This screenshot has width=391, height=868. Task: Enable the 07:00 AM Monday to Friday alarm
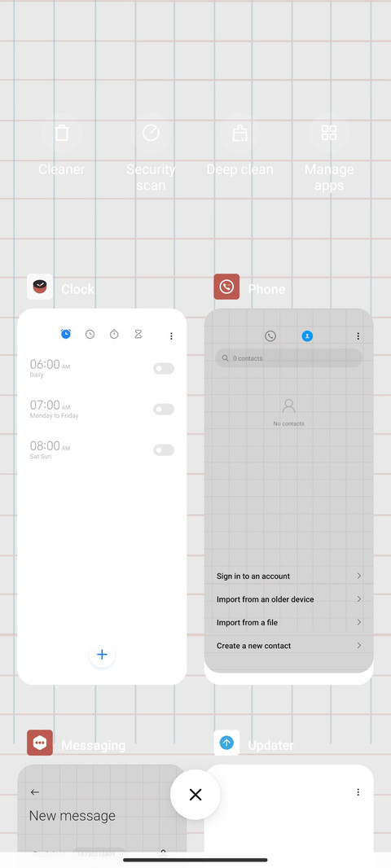(x=164, y=409)
